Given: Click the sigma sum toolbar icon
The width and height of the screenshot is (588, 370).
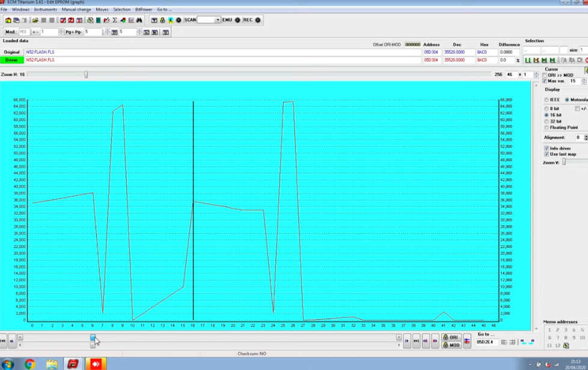Looking at the screenshot, I should (x=115, y=20).
